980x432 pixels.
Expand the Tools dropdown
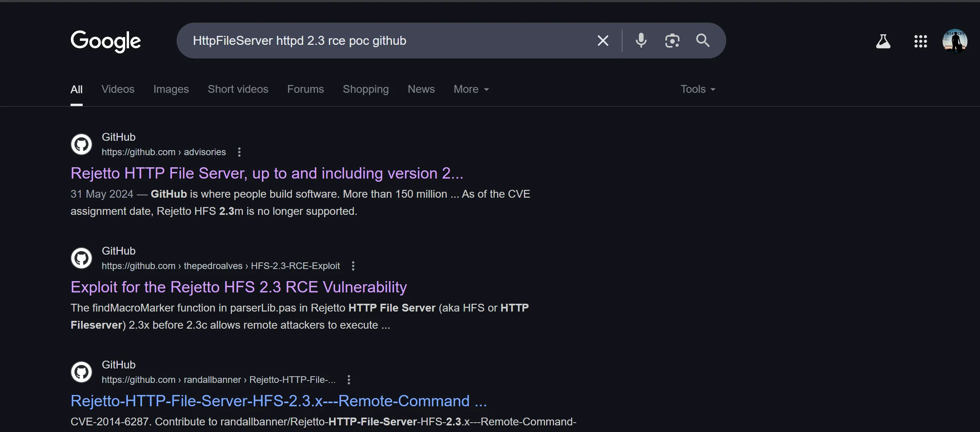(x=697, y=89)
